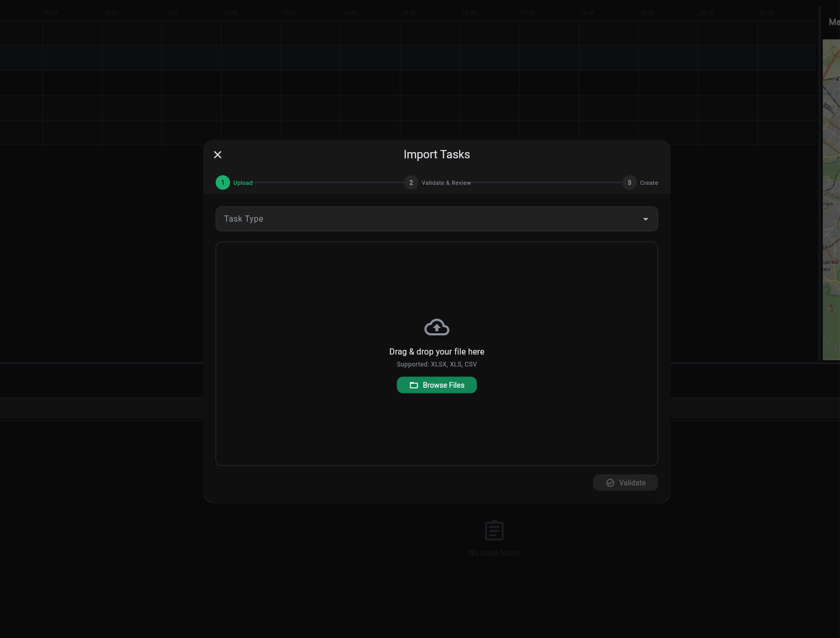Image resolution: width=840 pixels, height=638 pixels.
Task: Click the step 3 numbered circle
Action: coord(629,182)
